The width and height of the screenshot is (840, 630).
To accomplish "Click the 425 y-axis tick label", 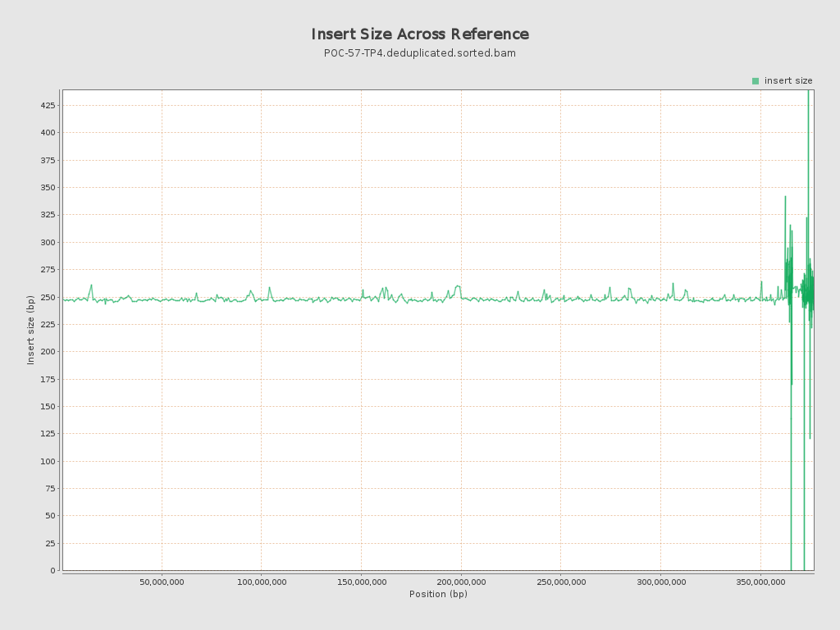I will click(48, 105).
